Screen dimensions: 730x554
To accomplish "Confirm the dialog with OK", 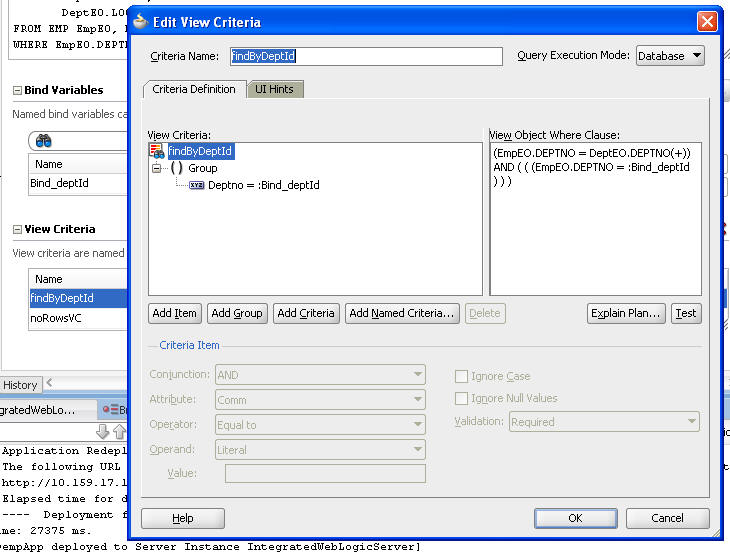I will point(575,518).
